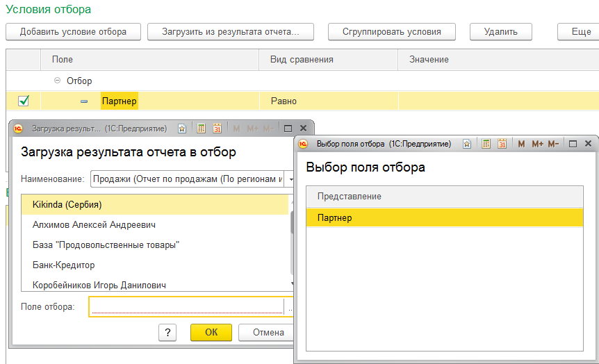The width and height of the screenshot is (599, 364).
Task: Select Коробейников Игорь Данилович row
Action: 155,285
